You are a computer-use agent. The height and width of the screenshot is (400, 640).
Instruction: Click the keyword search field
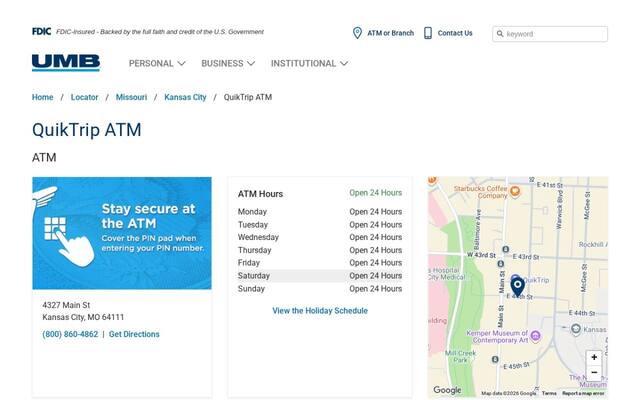pyautogui.click(x=550, y=34)
